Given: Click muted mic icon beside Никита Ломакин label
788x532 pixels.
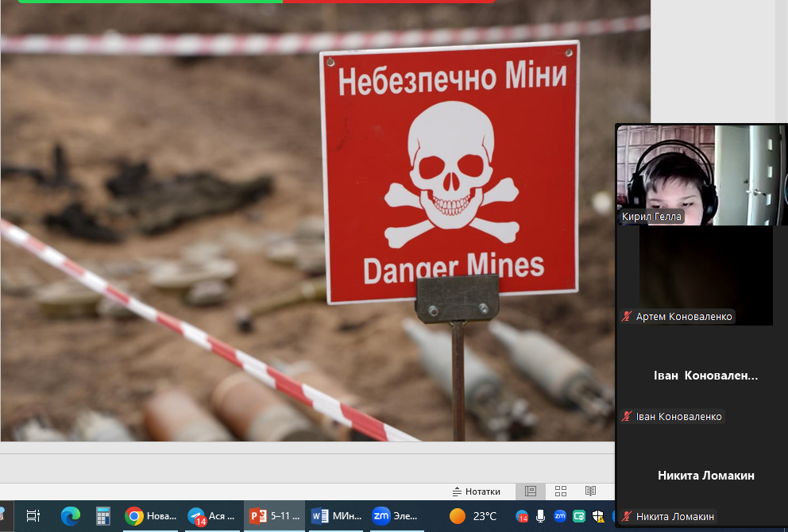Looking at the screenshot, I should pos(627,516).
